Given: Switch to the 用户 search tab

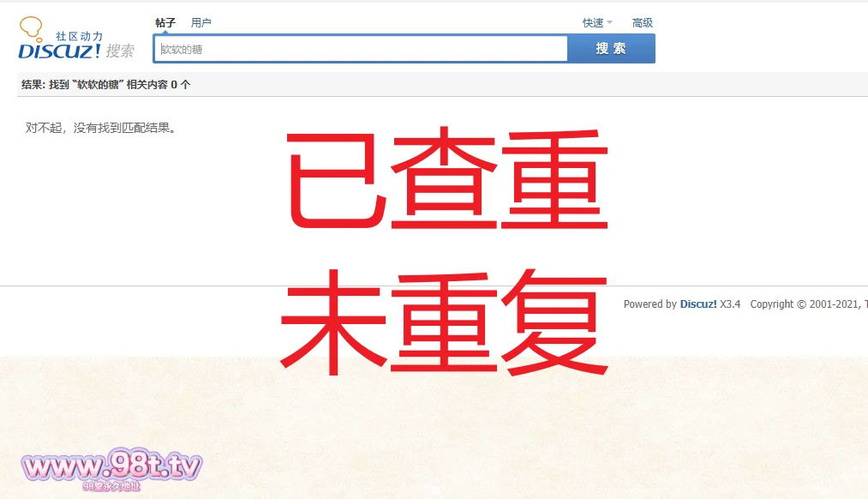Looking at the screenshot, I should [x=201, y=23].
